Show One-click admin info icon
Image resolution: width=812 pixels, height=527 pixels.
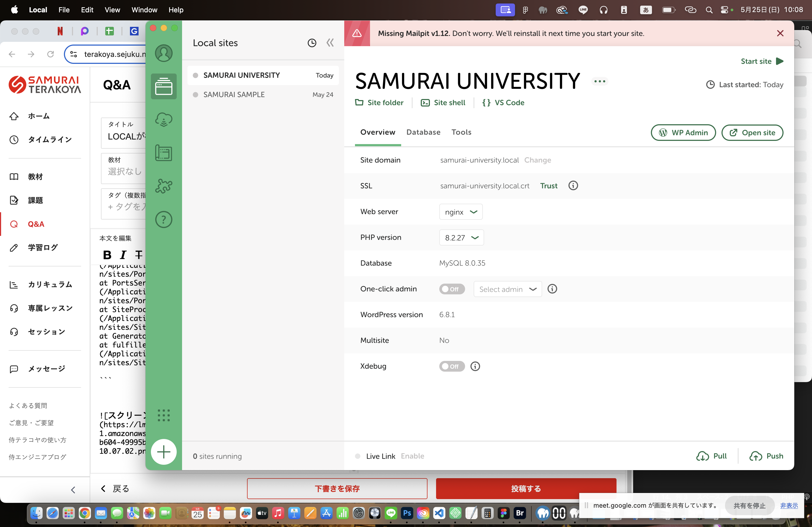click(552, 289)
